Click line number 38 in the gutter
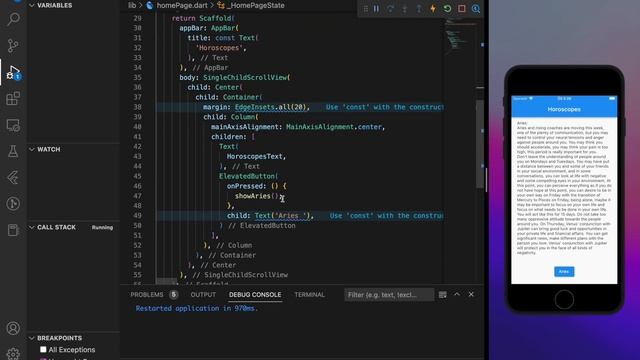The width and height of the screenshot is (640, 360). (x=137, y=107)
